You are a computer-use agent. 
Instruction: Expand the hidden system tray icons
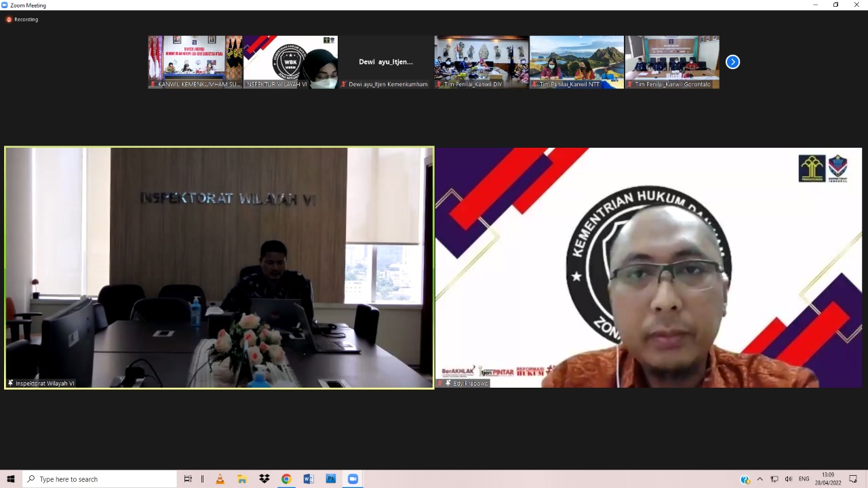click(x=759, y=479)
